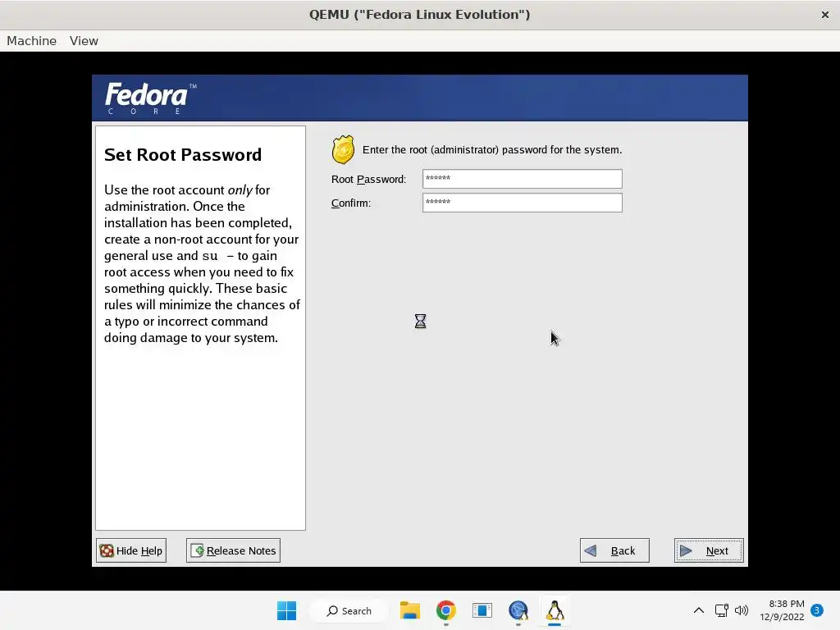Show hidden system tray icons
Viewport: 840px width, 630px height.
tap(699, 610)
